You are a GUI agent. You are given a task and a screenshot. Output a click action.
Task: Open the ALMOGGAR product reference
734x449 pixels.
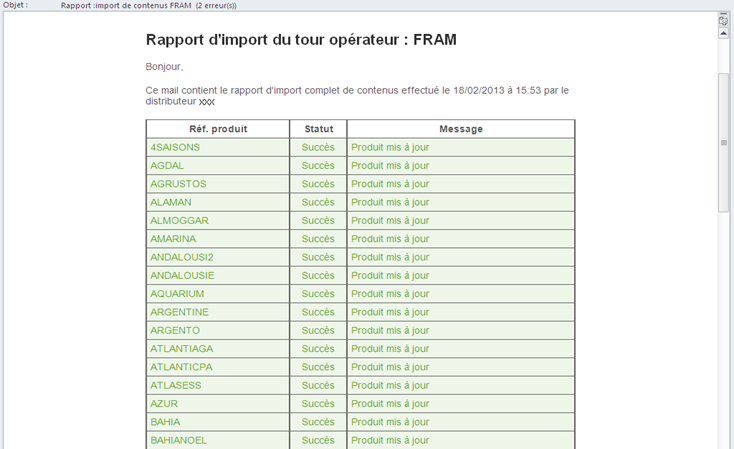180,221
